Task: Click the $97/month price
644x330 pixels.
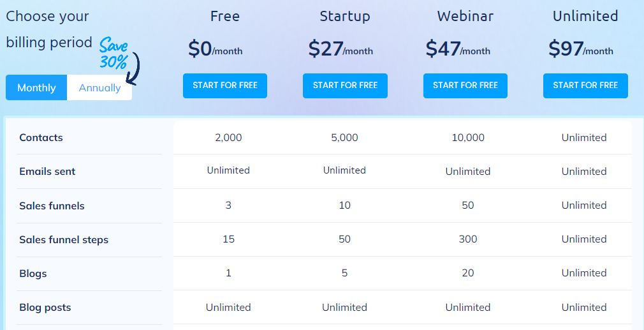Action: coord(581,49)
